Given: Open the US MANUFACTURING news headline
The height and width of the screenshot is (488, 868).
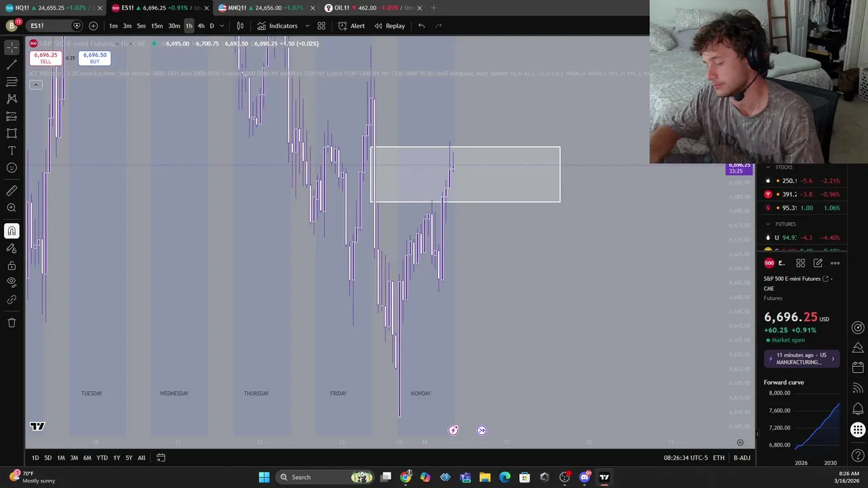Looking at the screenshot, I should click(802, 359).
